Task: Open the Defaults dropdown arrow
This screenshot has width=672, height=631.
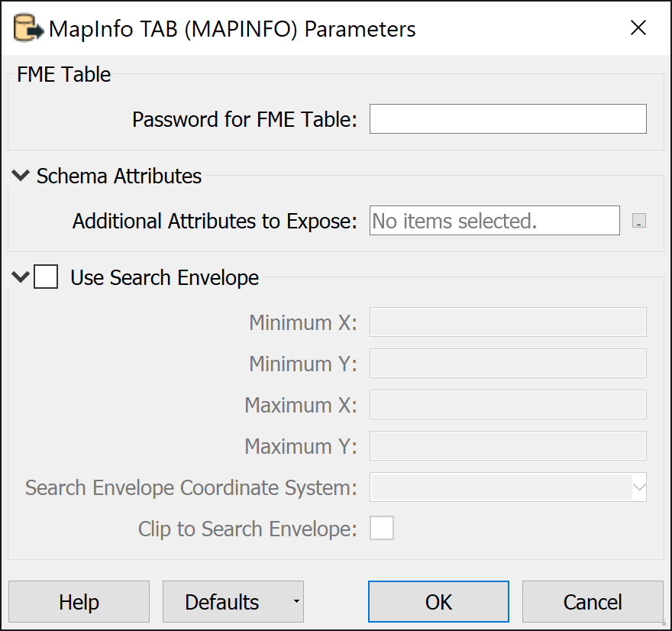Action: tap(296, 602)
